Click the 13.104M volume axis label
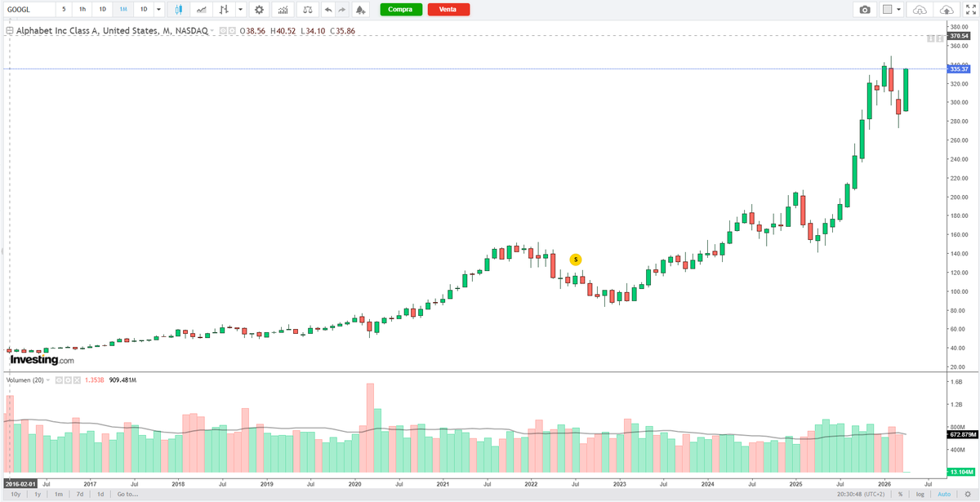The width and height of the screenshot is (980, 502). pyautogui.click(x=960, y=472)
